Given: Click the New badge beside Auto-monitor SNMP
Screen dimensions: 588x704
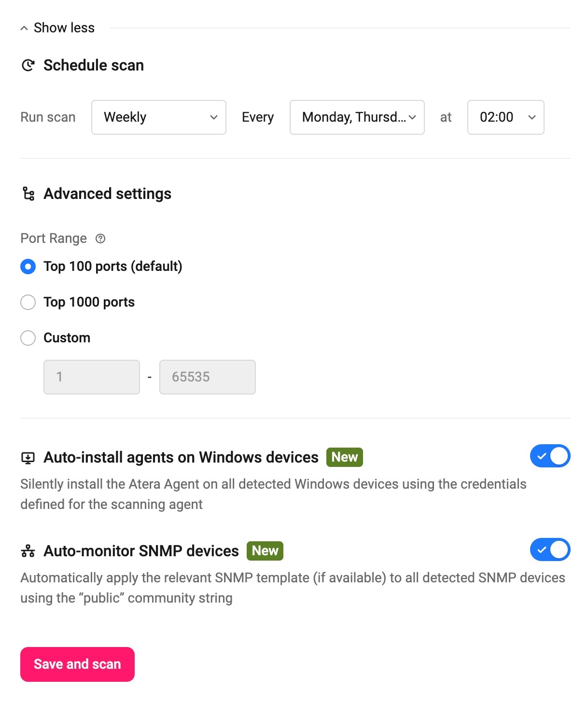Looking at the screenshot, I should tap(265, 551).
